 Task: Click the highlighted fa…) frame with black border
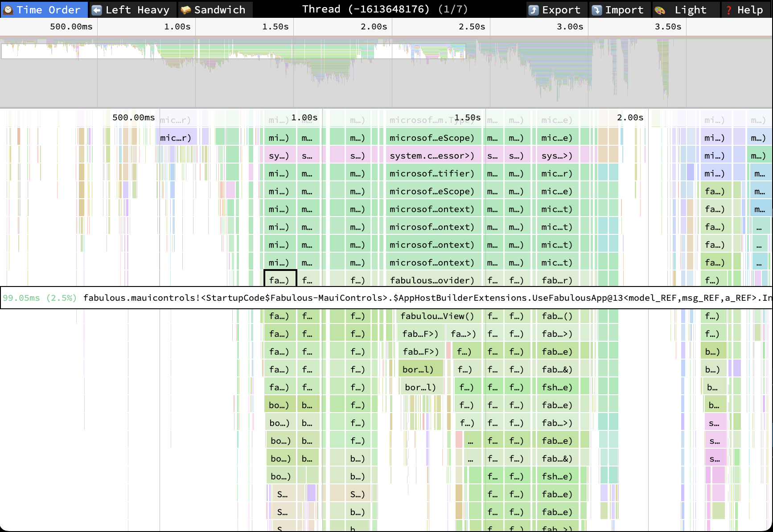(x=280, y=280)
